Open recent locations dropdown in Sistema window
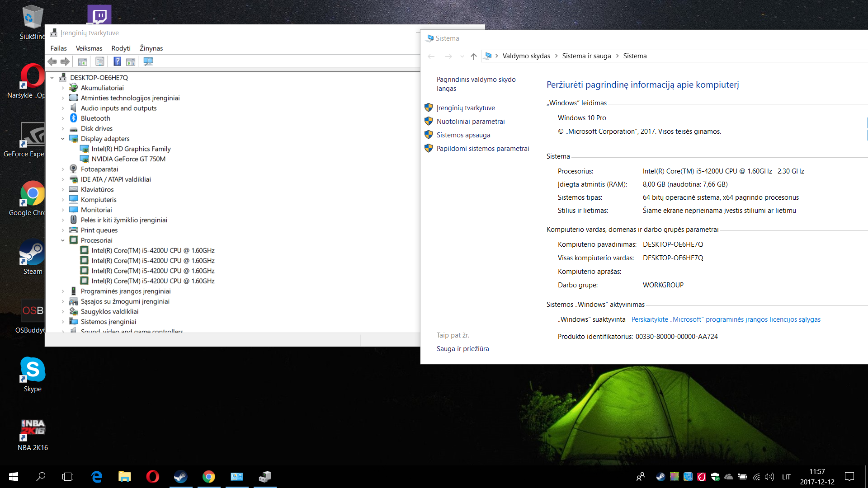Screen dimensions: 868x488 [x=462, y=56]
